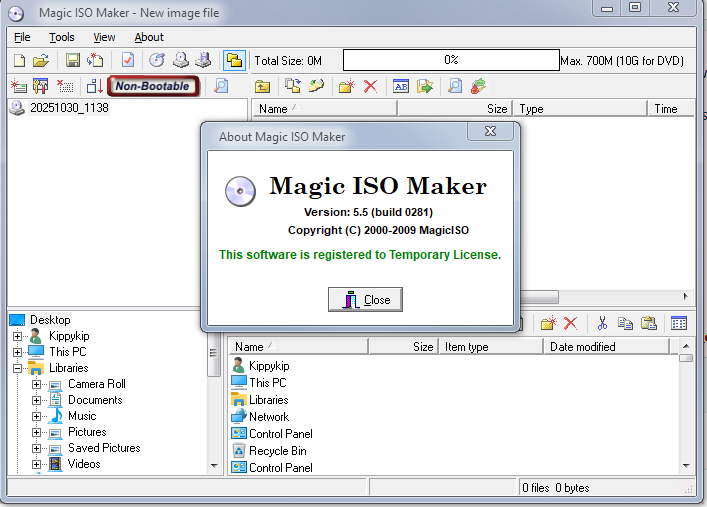Expand the Kippykip tree node
This screenshot has width=707, height=507.
[17, 336]
